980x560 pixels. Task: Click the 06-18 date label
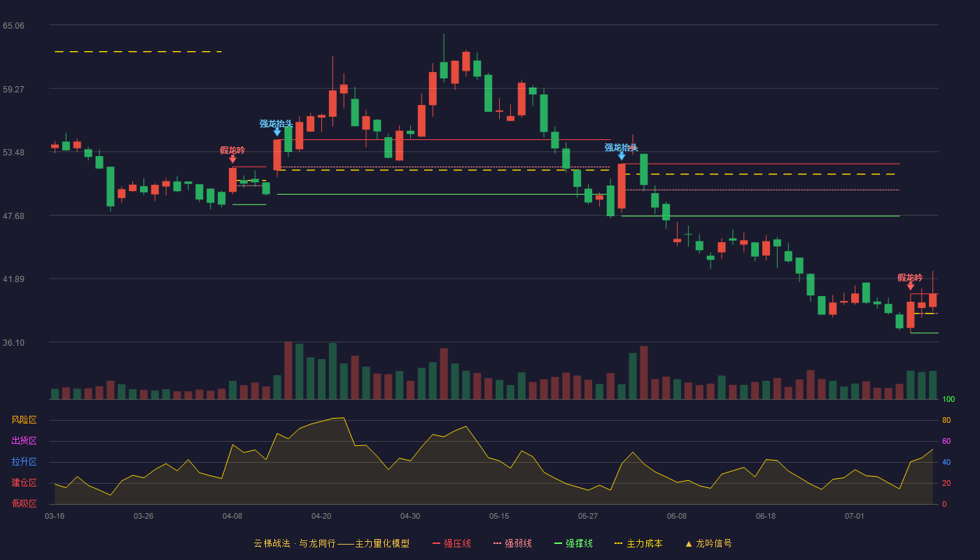[766, 517]
